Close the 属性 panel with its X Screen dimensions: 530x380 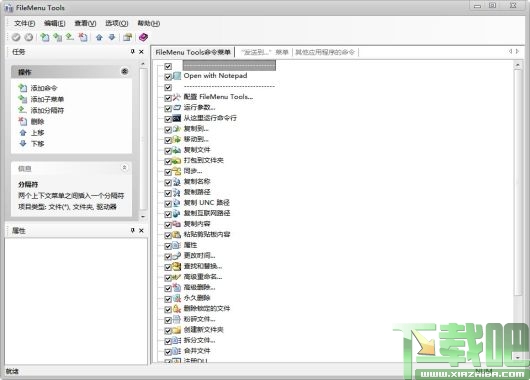tap(141, 230)
